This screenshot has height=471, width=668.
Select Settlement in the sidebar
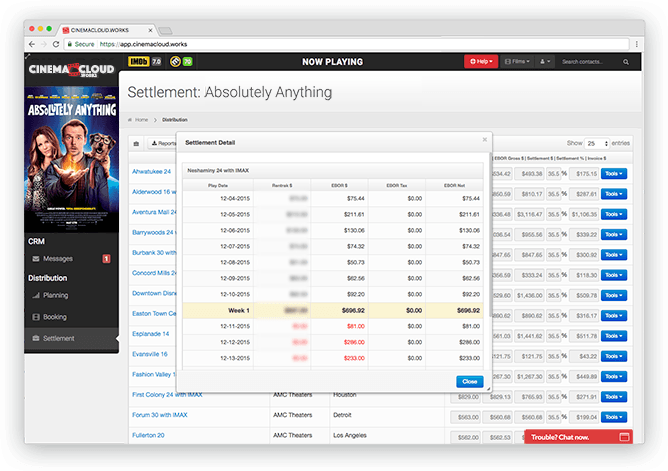point(58,339)
